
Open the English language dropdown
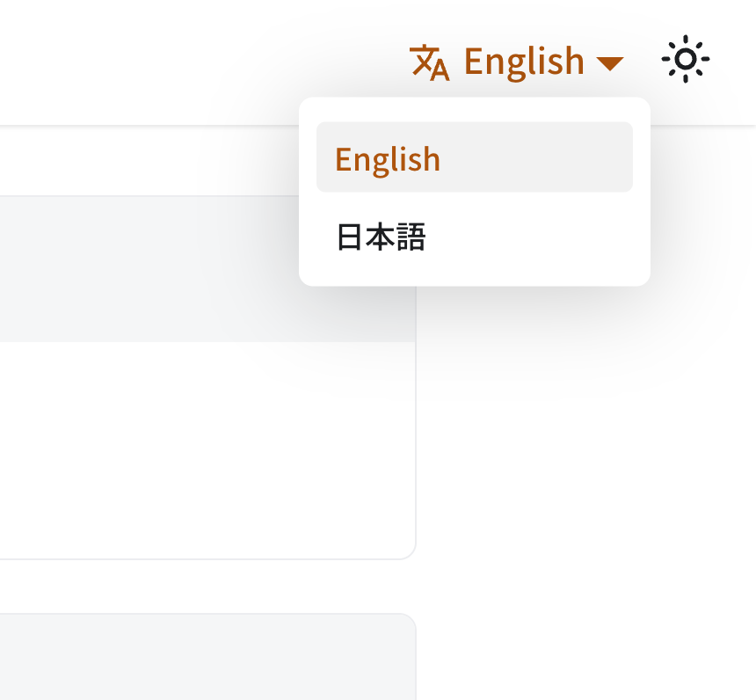pyautogui.click(x=523, y=60)
